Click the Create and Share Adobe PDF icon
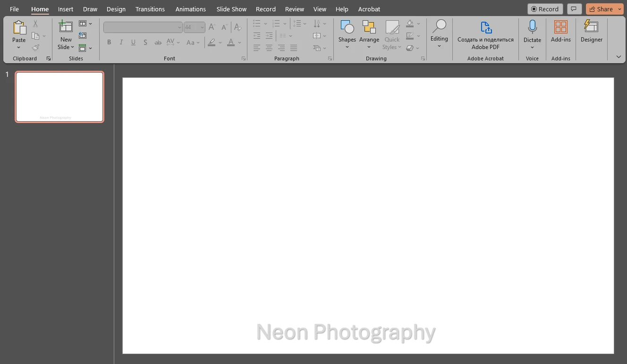 pyautogui.click(x=485, y=27)
